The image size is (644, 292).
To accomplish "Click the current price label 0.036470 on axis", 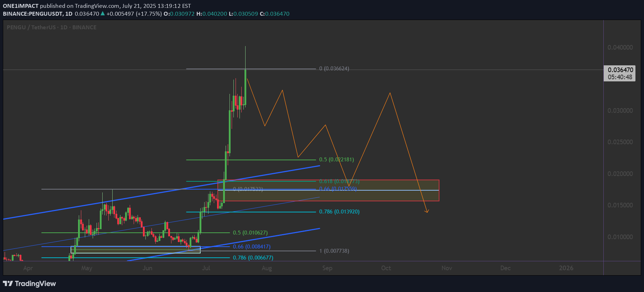I will pos(620,70).
